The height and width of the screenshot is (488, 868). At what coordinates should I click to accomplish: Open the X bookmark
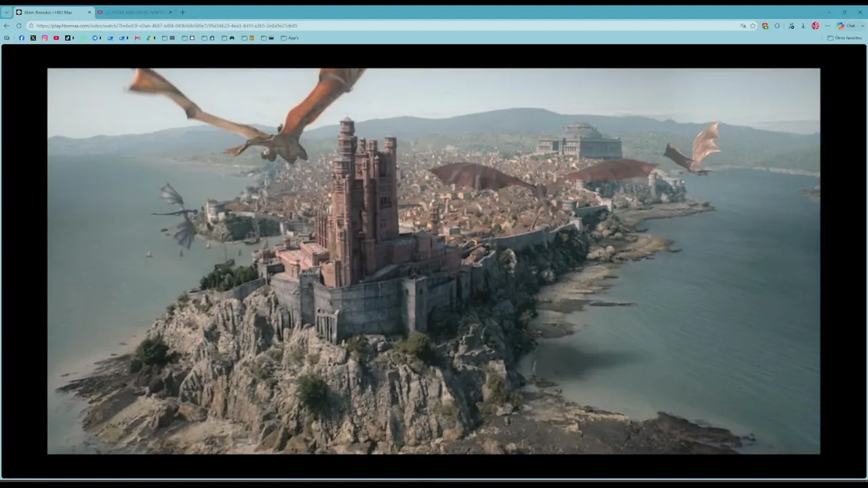(x=33, y=38)
